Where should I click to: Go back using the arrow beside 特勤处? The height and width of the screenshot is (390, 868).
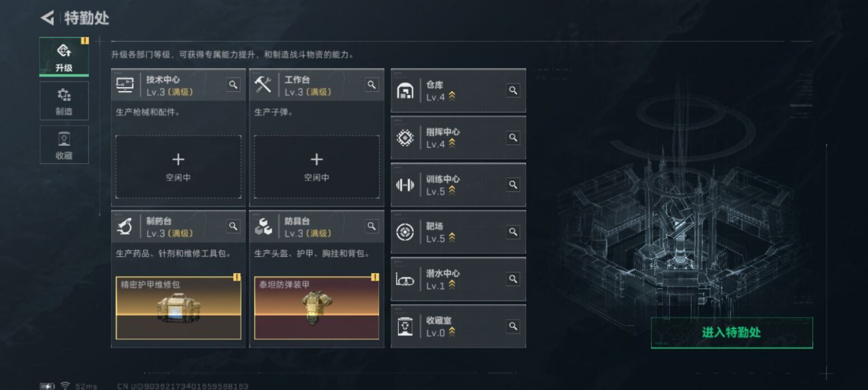(x=47, y=18)
